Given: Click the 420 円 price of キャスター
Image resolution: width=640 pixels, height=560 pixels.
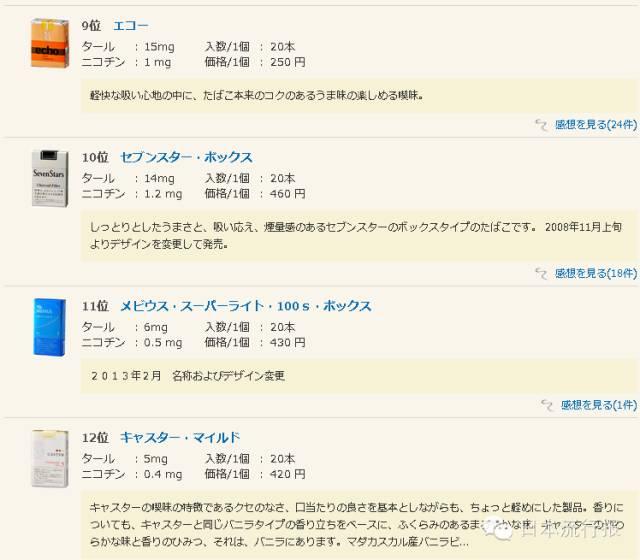Looking at the screenshot, I should click(x=287, y=474).
